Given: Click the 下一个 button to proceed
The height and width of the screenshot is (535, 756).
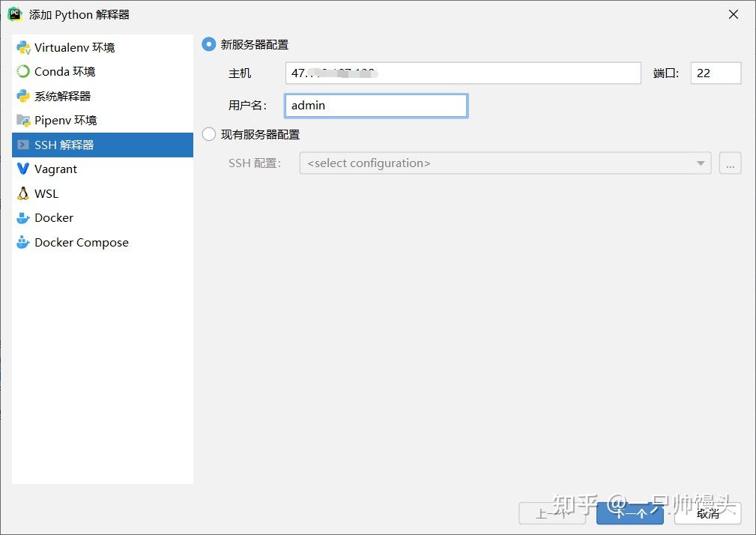Looking at the screenshot, I should [x=629, y=513].
